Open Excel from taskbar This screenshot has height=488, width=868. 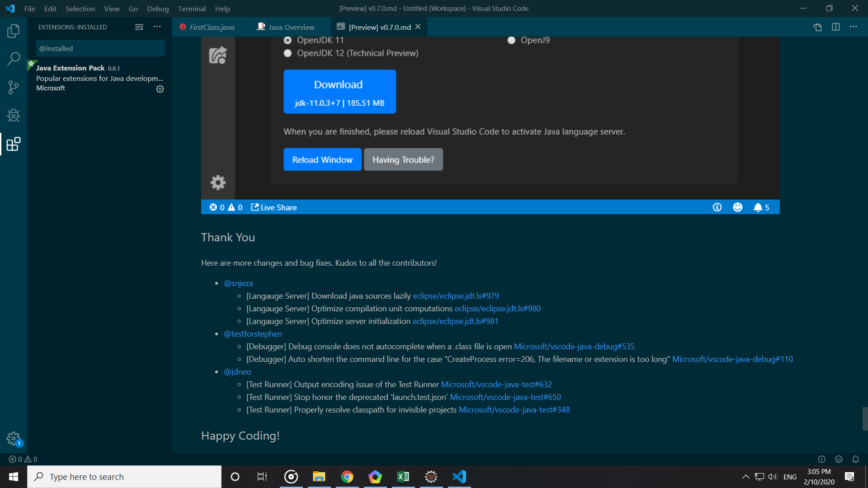[x=403, y=477]
